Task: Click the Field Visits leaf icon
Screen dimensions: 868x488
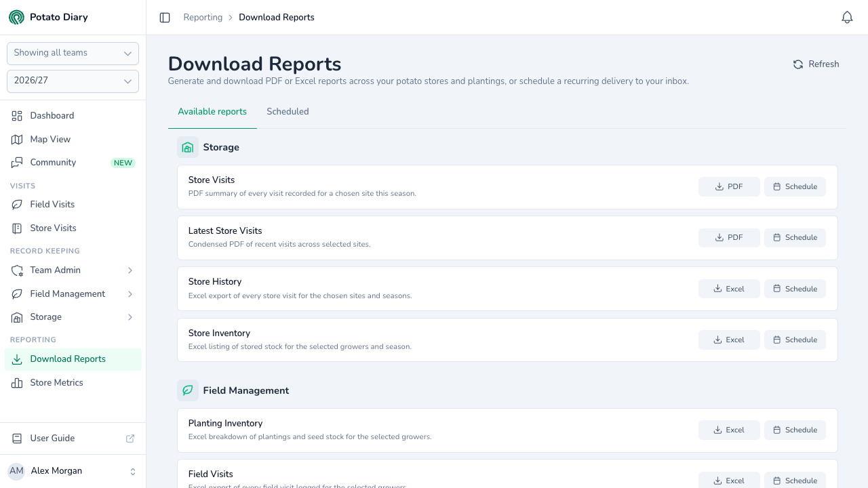Action: click(17, 205)
